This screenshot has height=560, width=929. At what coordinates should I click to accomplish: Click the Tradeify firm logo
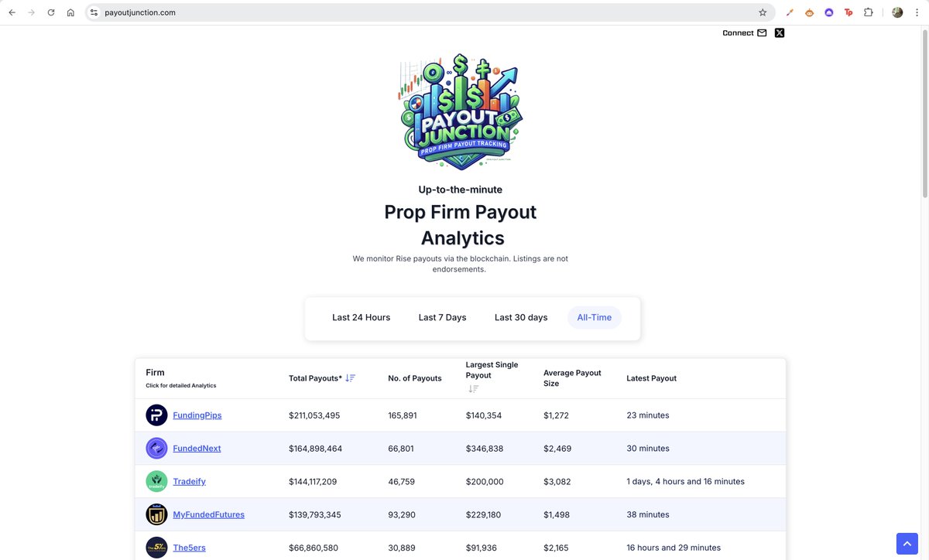pyautogui.click(x=156, y=481)
